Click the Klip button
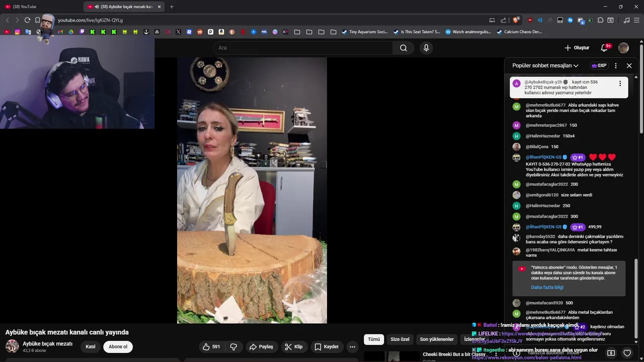The height and width of the screenshot is (362, 644). pyautogui.click(x=293, y=346)
